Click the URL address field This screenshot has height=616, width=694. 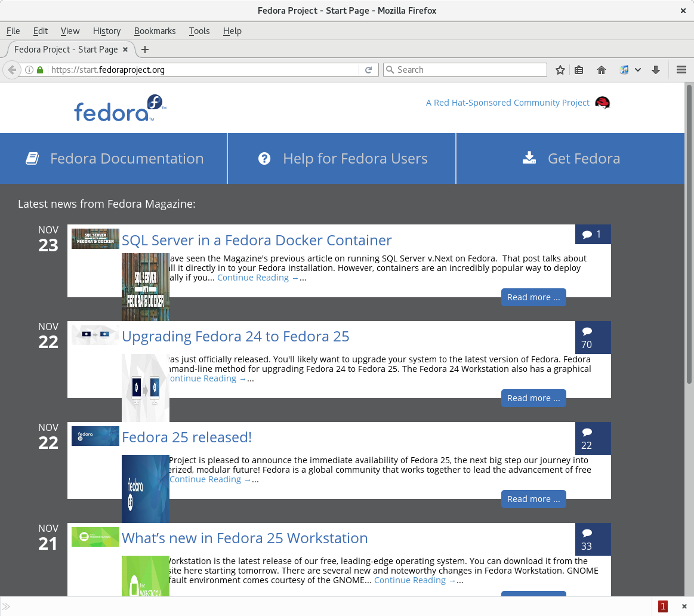tap(203, 69)
